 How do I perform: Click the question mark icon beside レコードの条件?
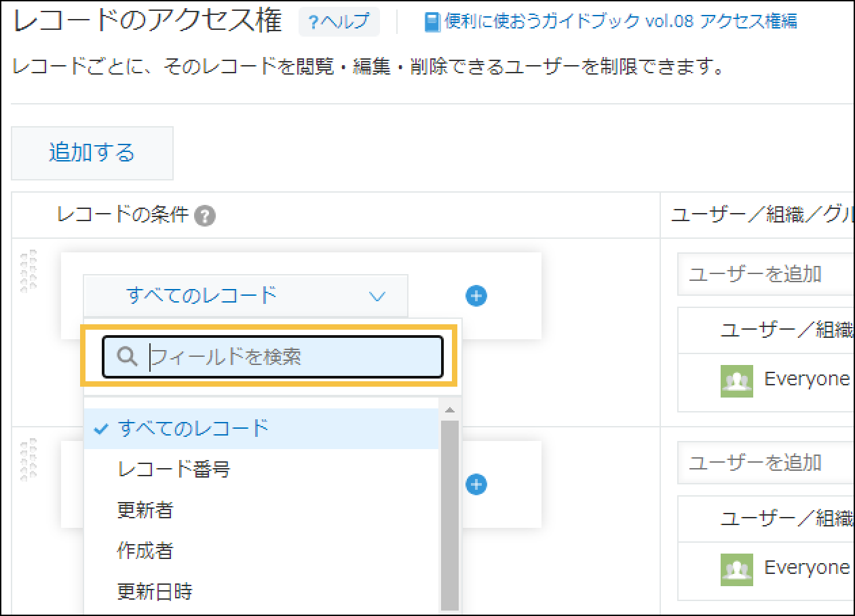tap(205, 215)
